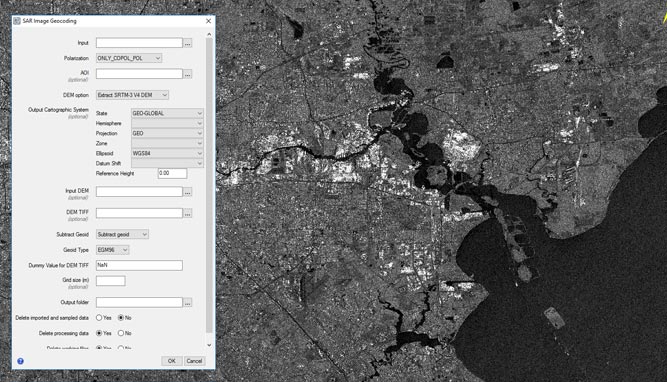Expand the State GEO-GLOBAL dropdown
The width and height of the screenshot is (667, 382).
tap(167, 113)
